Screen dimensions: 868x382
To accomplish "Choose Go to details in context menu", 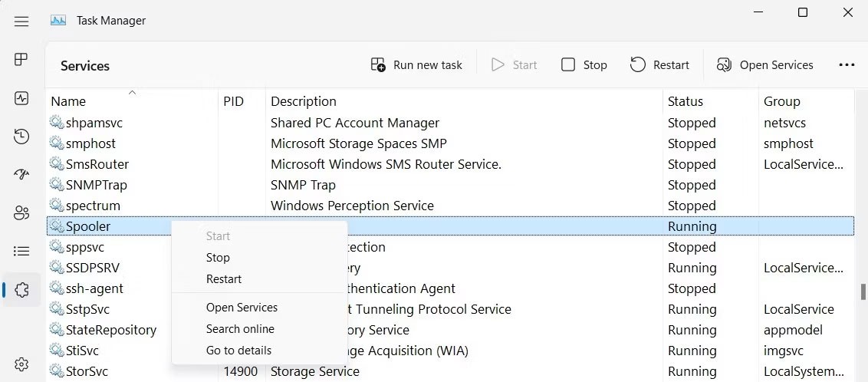I will point(238,351).
